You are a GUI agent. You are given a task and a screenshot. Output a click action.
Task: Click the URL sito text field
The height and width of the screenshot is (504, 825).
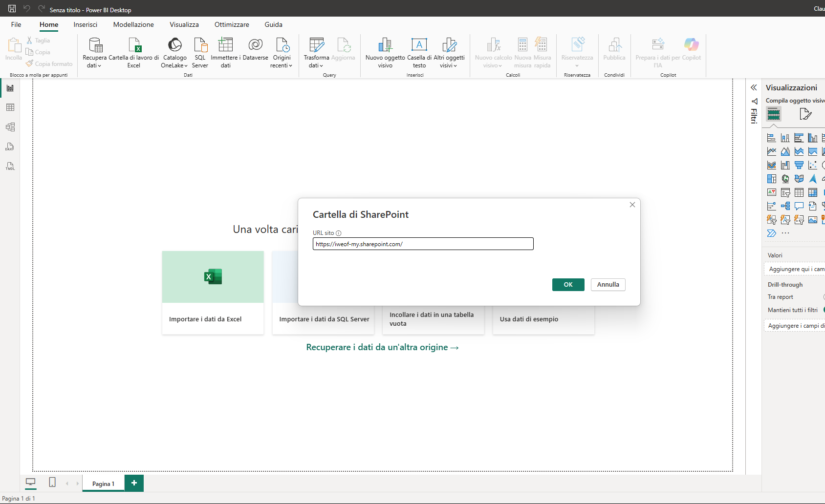[x=423, y=244]
